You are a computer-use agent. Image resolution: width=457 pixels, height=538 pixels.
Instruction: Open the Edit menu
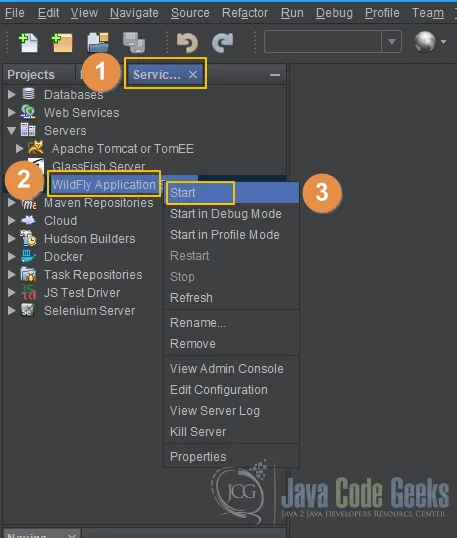pyautogui.click(x=48, y=13)
